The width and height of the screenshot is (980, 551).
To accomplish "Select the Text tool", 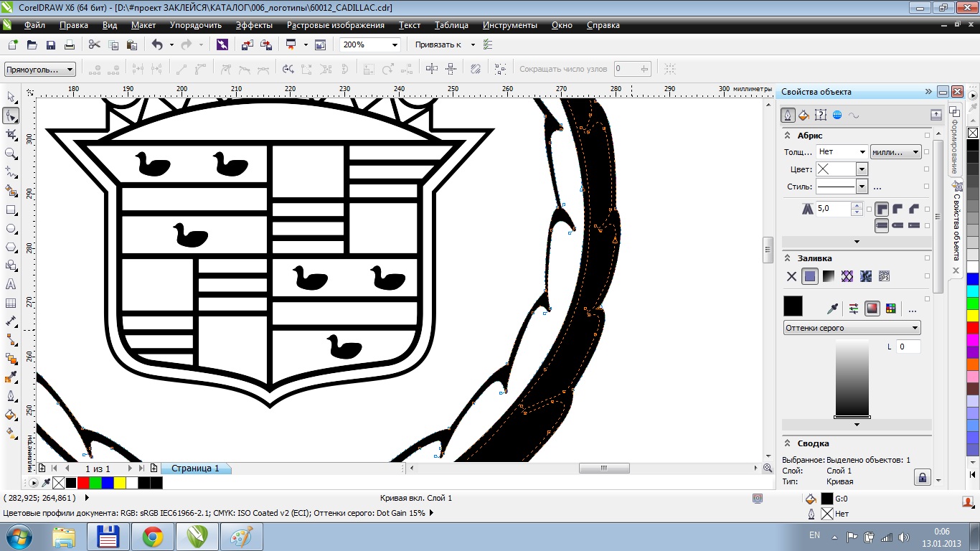I will pyautogui.click(x=11, y=284).
